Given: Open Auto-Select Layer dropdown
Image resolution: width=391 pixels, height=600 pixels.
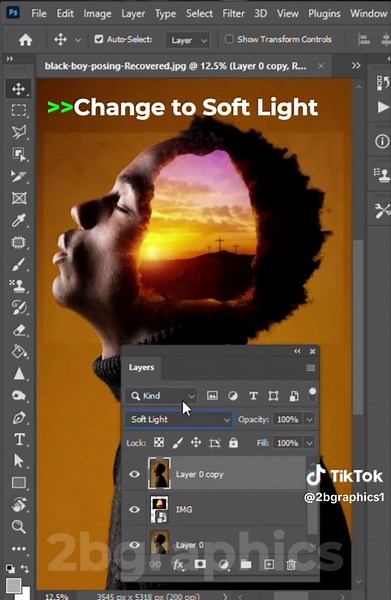Looking at the screenshot, I should click(188, 40).
